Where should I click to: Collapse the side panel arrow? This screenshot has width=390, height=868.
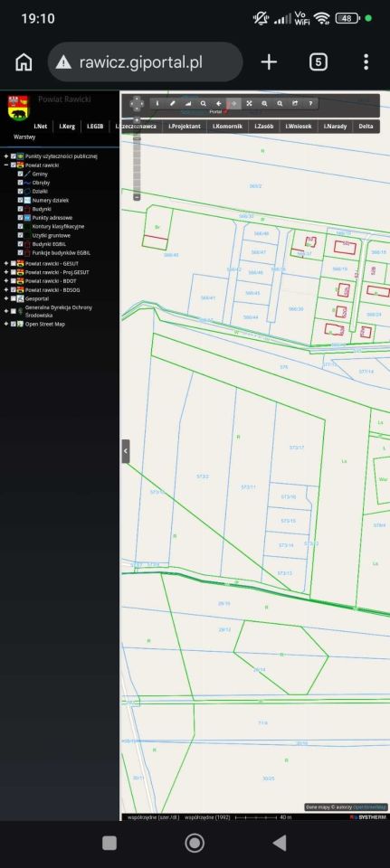pos(126,451)
